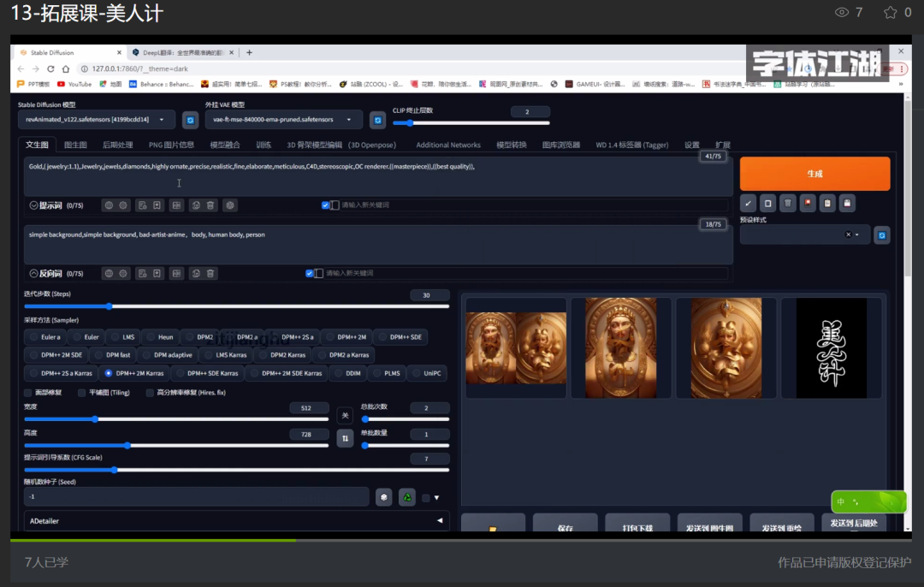The image size is (924, 587).
Task: Click the floppy disk save style icon
Action: (847, 204)
